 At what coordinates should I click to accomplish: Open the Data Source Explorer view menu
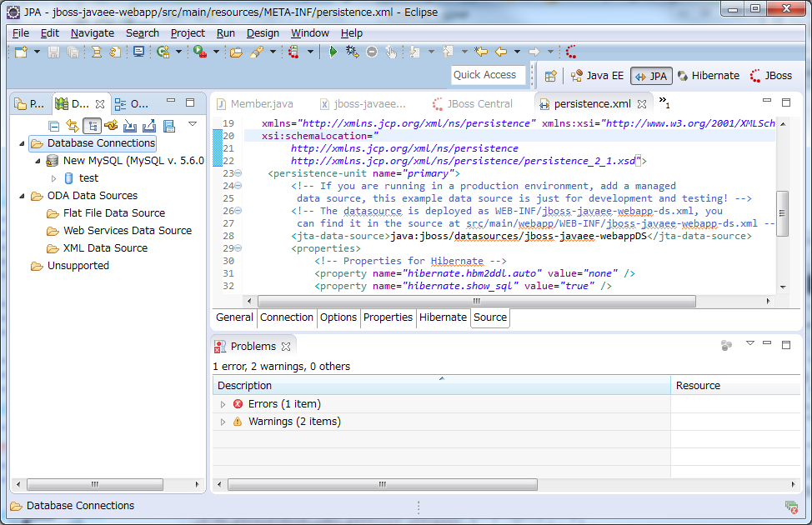[193, 123]
